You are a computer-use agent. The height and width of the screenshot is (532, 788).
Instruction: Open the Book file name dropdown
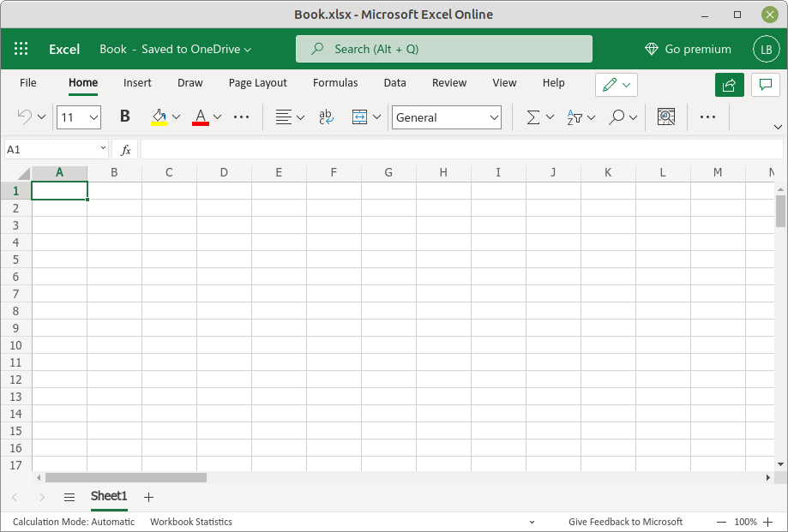[176, 49]
